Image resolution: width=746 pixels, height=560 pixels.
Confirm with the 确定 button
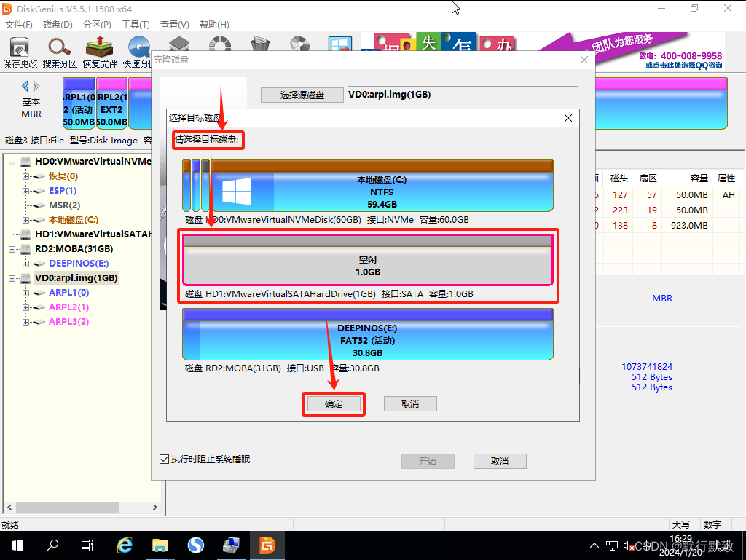point(334,404)
